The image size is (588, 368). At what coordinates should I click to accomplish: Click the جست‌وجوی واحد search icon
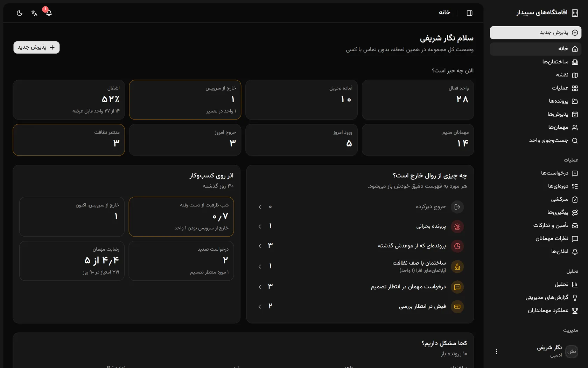click(x=575, y=141)
